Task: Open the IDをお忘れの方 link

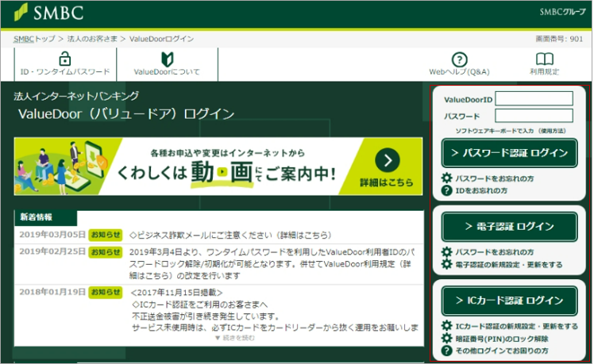Action: [x=481, y=190]
